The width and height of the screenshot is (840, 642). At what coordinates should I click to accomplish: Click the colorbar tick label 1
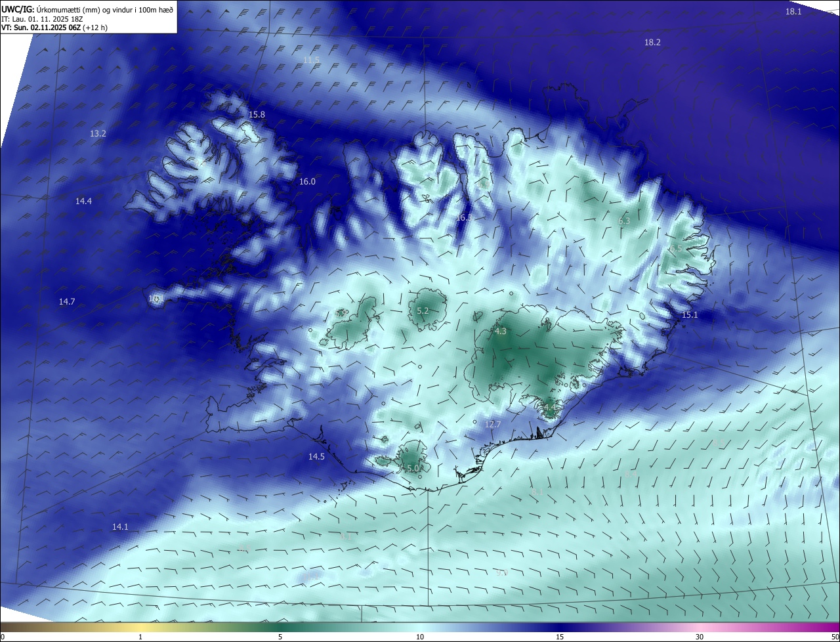coord(141,637)
